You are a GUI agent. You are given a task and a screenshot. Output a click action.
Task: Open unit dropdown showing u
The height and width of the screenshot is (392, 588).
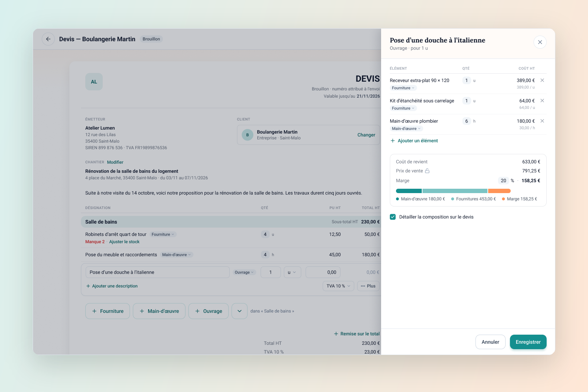click(292, 272)
